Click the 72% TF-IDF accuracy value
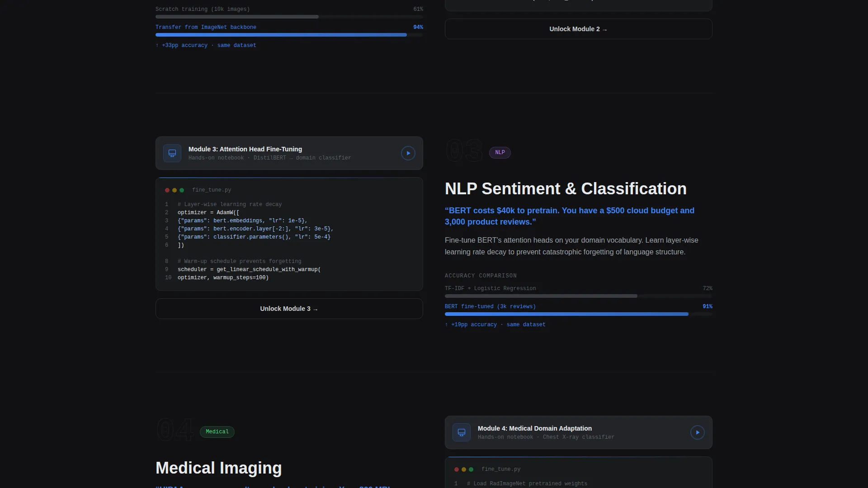 pos(707,289)
